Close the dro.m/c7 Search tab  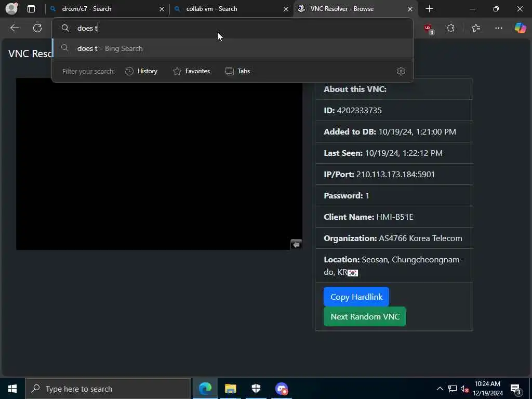coord(162,9)
